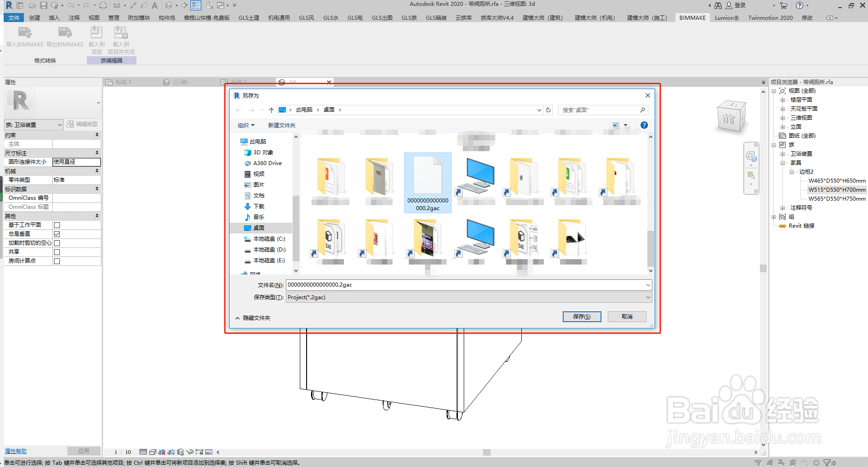The width and height of the screenshot is (868, 467).
Task: Click the Save disk icon in quick access toolbar
Action: 44,5
